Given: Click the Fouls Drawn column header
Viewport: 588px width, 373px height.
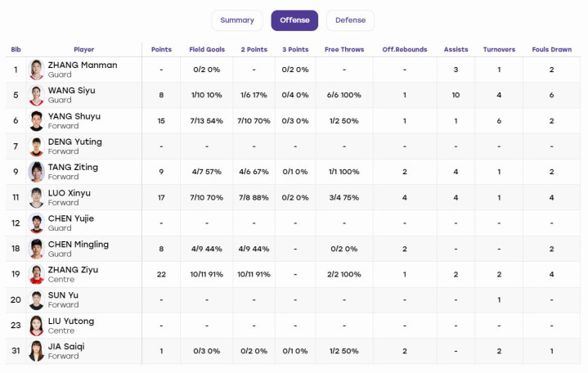Looking at the screenshot, I should point(552,49).
